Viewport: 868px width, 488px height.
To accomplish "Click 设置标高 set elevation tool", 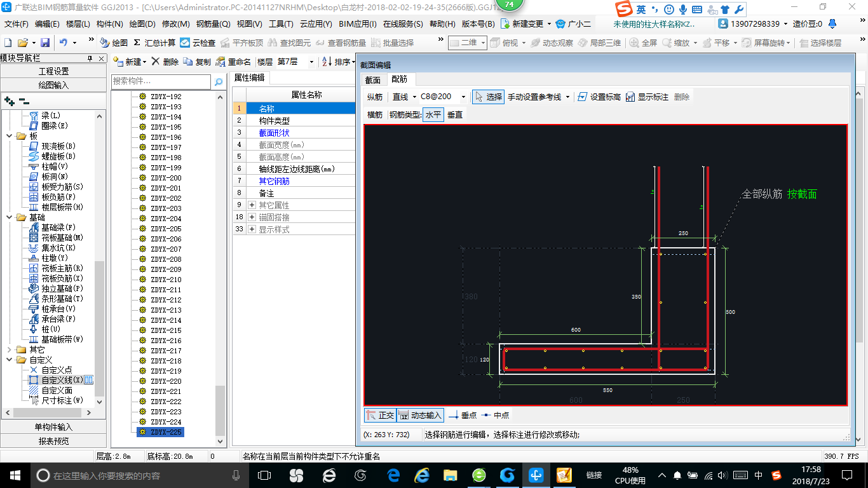I will 599,97.
